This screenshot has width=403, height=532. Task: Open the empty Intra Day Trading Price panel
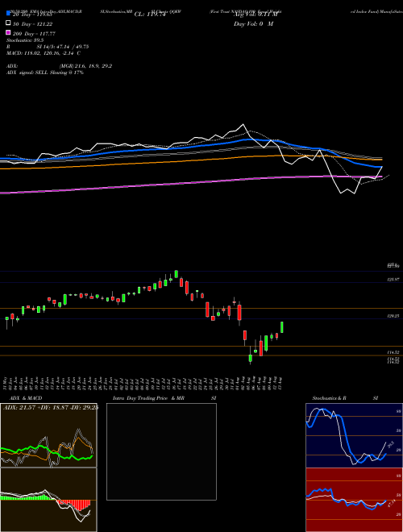tap(161, 451)
